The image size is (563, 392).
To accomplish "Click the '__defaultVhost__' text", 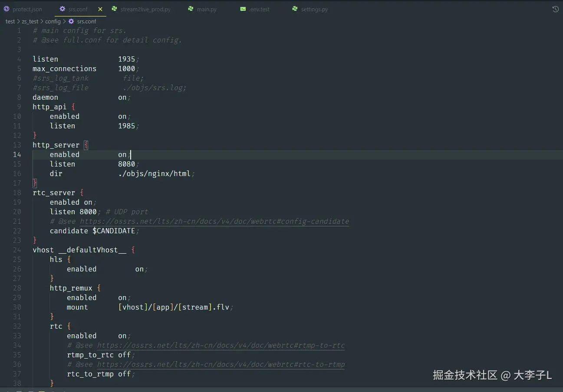I will coord(92,250).
